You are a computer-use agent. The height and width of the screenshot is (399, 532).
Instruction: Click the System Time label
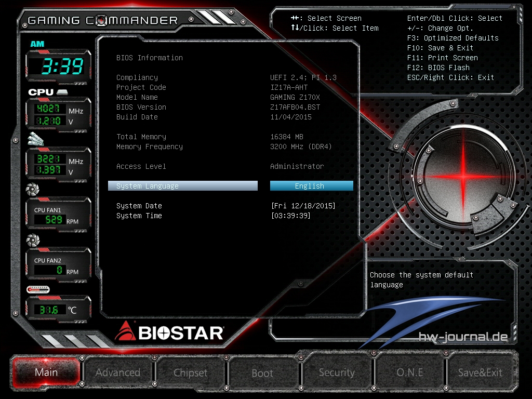(x=139, y=216)
